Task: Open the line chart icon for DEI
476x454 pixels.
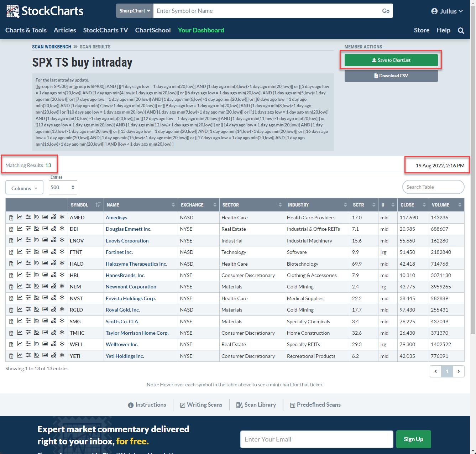Action: [20, 229]
